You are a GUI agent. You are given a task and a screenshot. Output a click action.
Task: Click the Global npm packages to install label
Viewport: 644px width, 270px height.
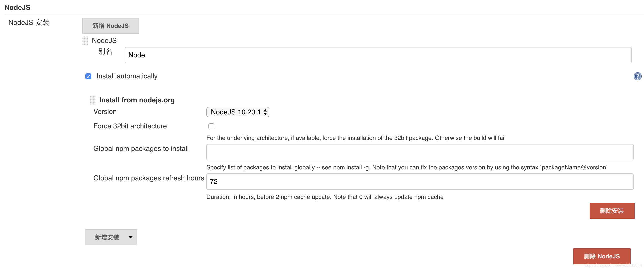141,149
